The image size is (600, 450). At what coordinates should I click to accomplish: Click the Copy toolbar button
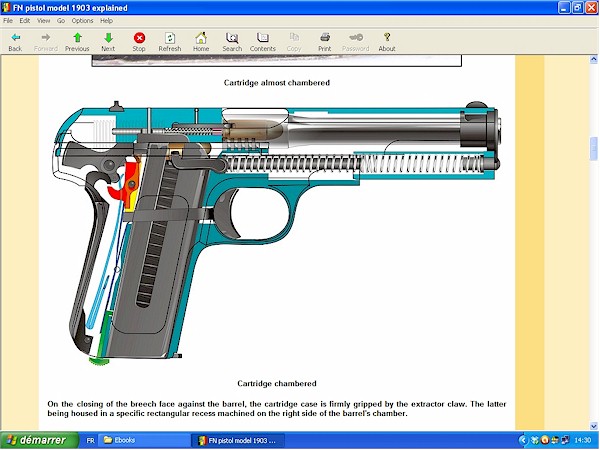(294, 42)
